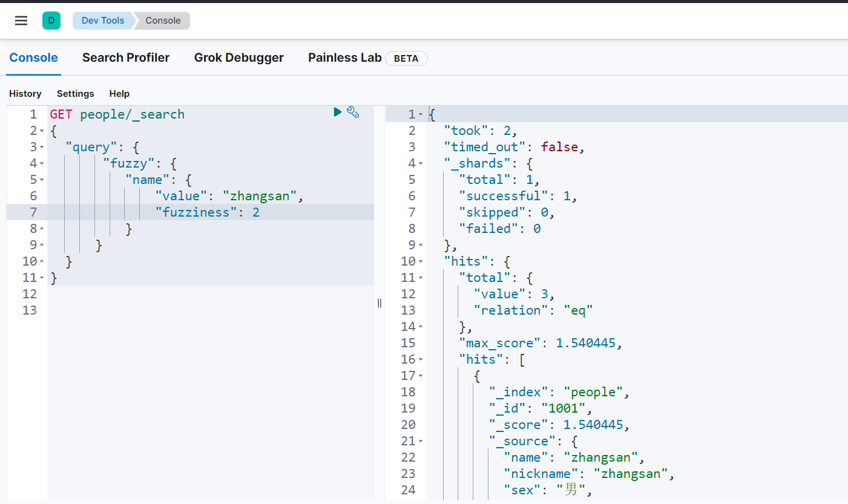
Task: Collapse the "query" block on line 3
Action: tap(42, 148)
